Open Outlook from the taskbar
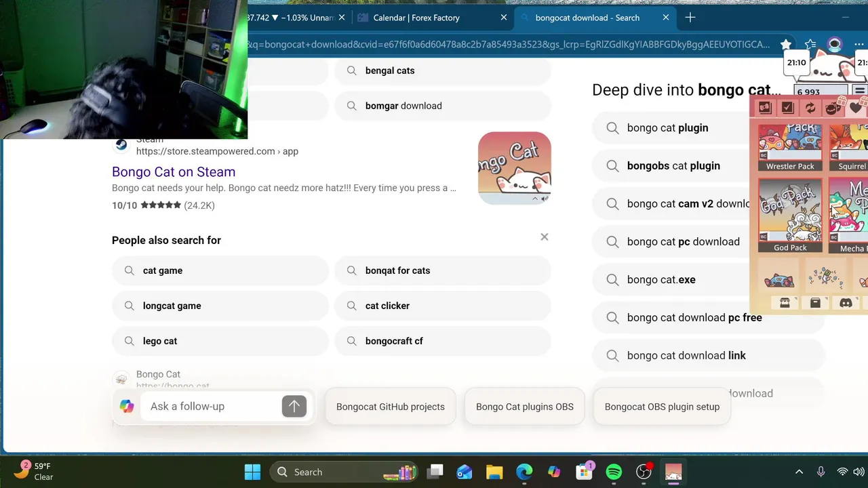The height and width of the screenshot is (488, 868). pos(465,472)
